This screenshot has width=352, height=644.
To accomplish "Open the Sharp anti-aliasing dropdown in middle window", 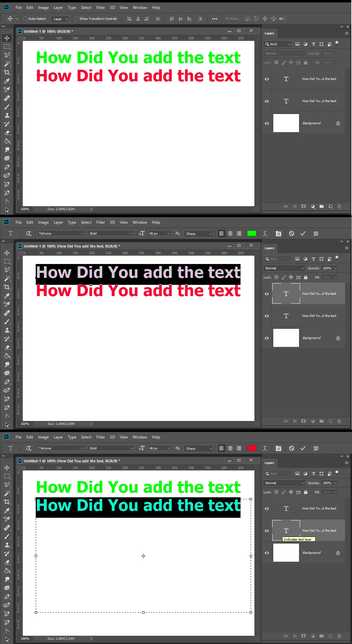I will click(198, 234).
